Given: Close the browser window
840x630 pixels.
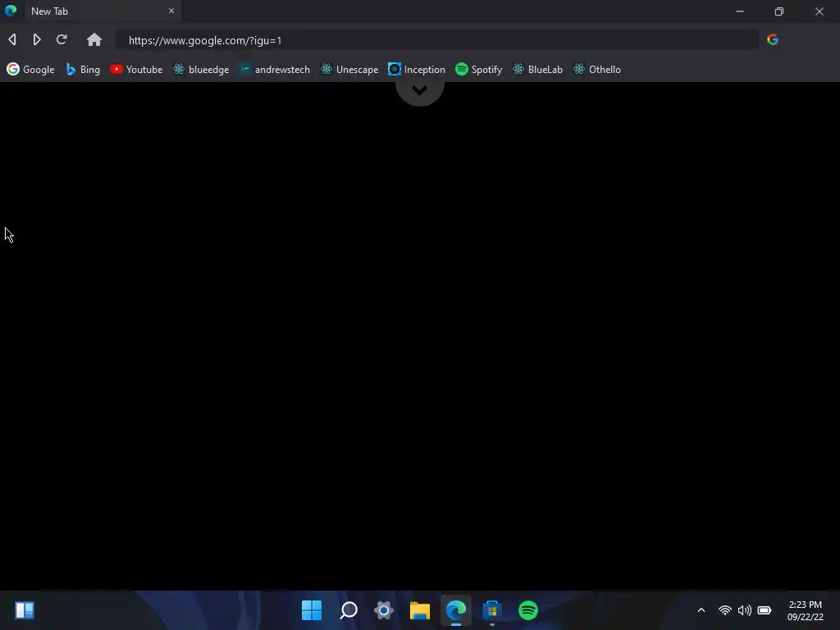Looking at the screenshot, I should [x=819, y=11].
